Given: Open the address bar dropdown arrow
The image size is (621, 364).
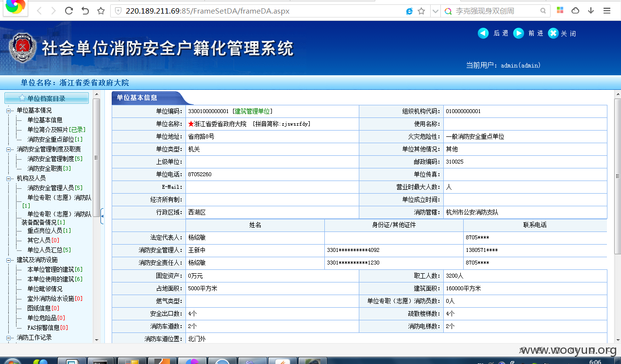Looking at the screenshot, I should click(436, 11).
